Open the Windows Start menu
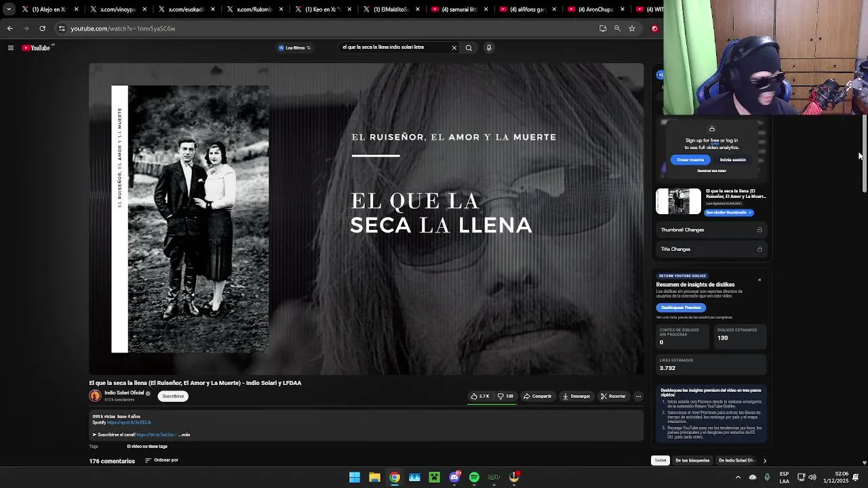The width and height of the screenshot is (868, 488). pos(355,477)
